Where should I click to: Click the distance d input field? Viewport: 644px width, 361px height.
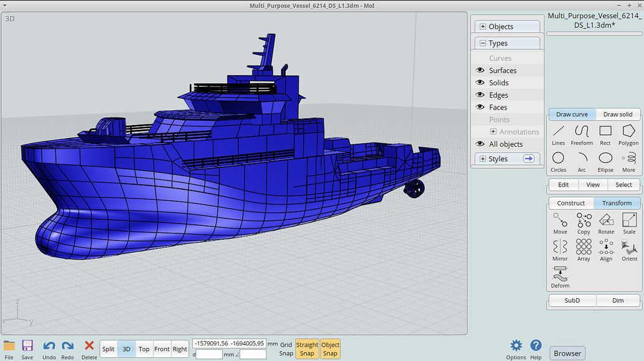210,354
